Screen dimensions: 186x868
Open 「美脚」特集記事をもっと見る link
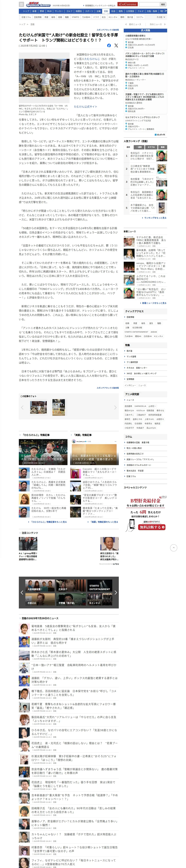(x=103, y=522)
